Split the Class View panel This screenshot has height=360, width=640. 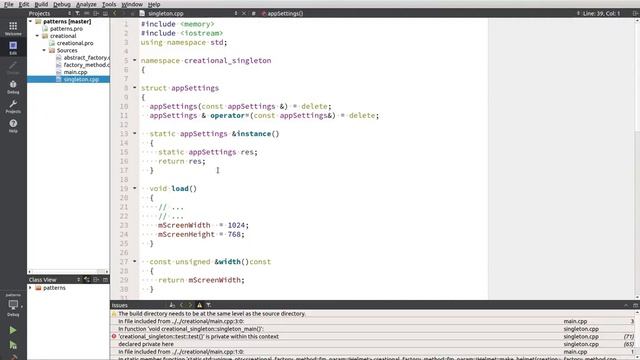[96, 280]
